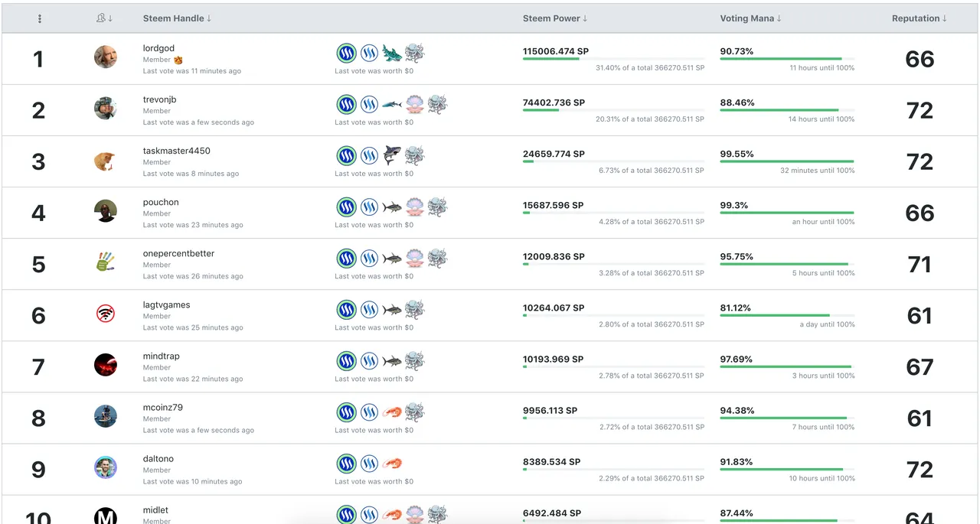This screenshot has width=980, height=524.
Task: Click the pink clam badge in trevonjb's row
Action: click(x=414, y=104)
